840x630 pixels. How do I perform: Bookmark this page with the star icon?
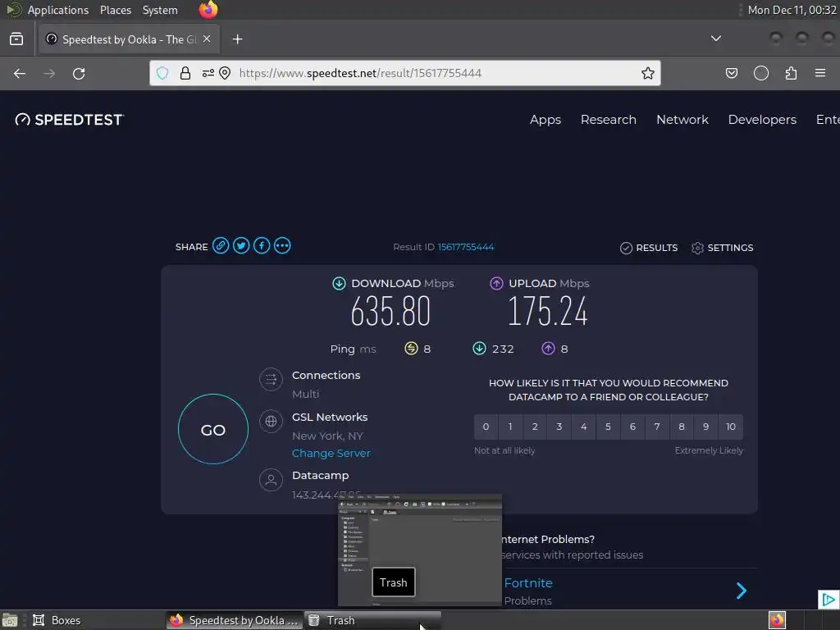point(648,73)
